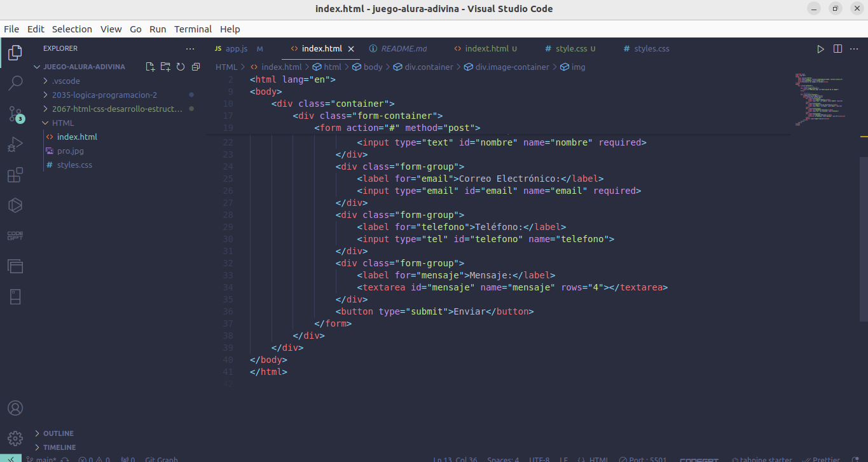Open the Selection menu
868x462 pixels.
[72, 29]
